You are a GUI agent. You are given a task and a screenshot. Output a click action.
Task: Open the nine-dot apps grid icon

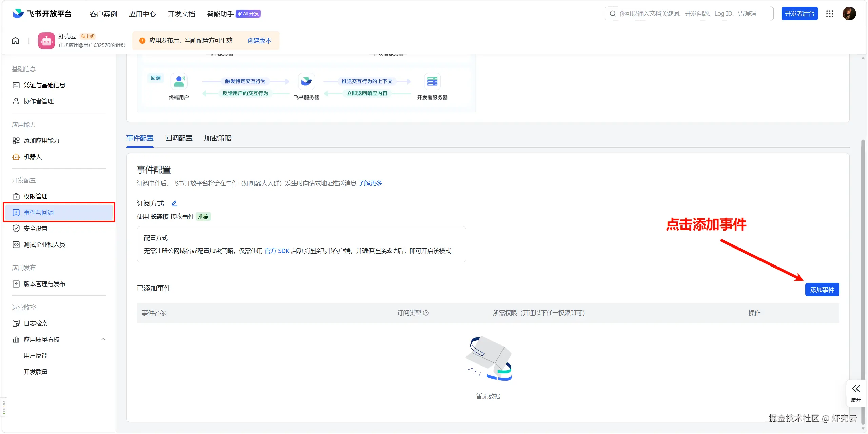click(830, 14)
